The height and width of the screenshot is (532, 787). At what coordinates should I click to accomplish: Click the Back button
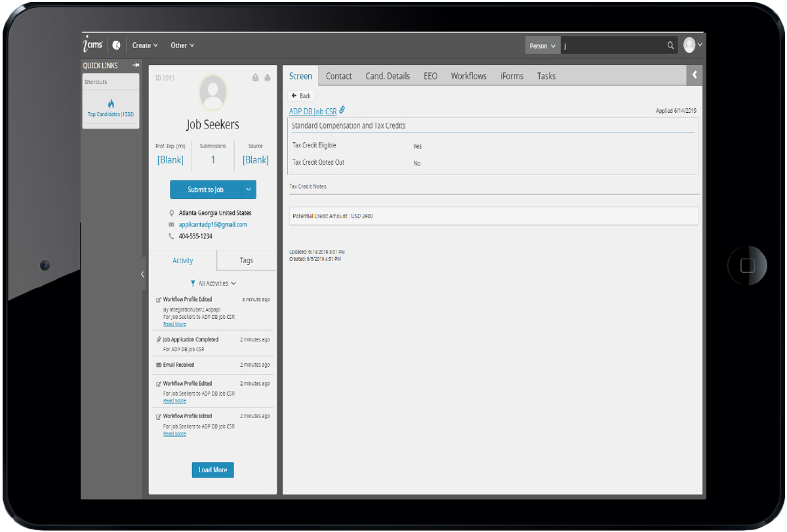301,96
